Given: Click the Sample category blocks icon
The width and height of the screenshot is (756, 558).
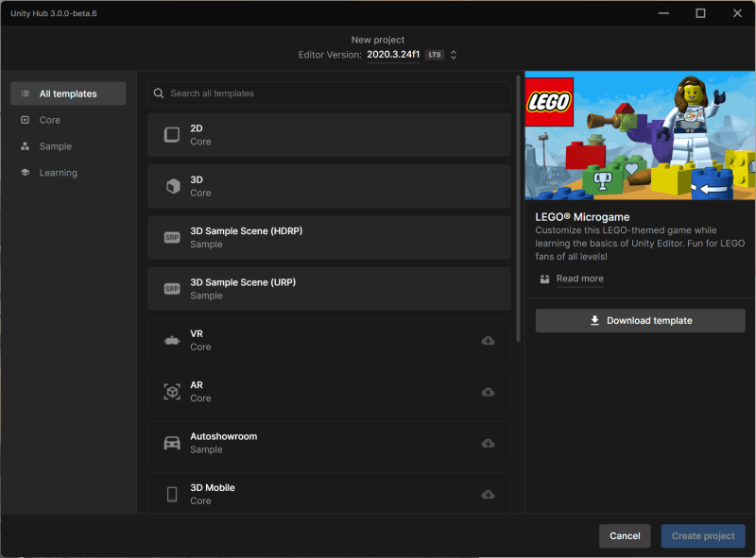Looking at the screenshot, I should 26,146.
